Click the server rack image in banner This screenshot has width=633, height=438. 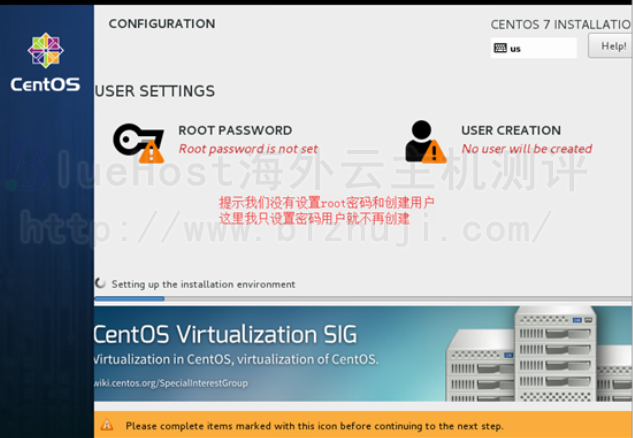pyautogui.click(x=539, y=354)
